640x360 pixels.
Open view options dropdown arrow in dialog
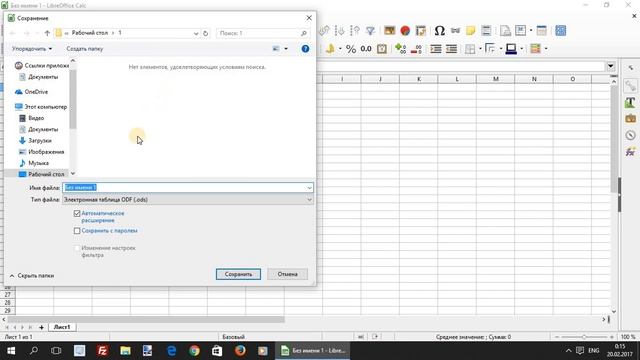(286, 49)
